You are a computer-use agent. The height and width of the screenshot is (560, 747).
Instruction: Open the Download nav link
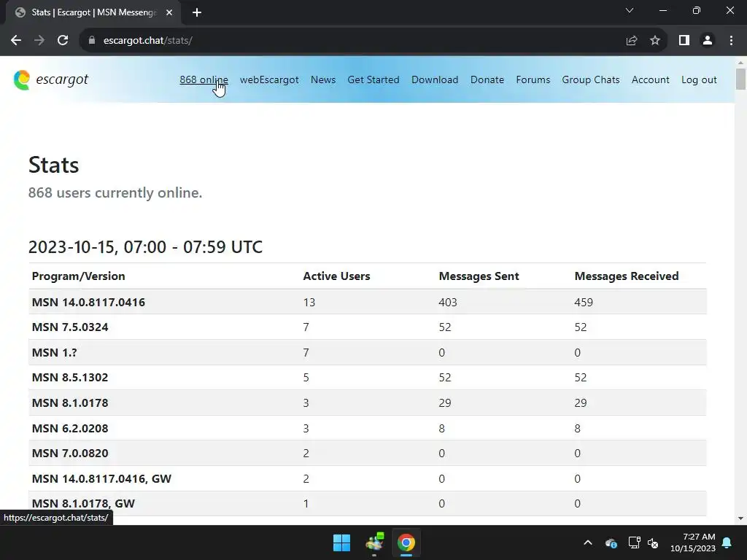pos(435,79)
